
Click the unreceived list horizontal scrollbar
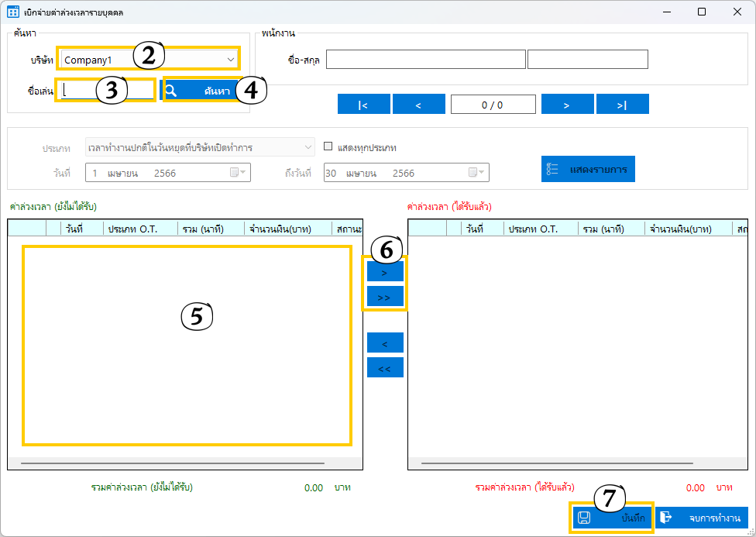[x=172, y=463]
